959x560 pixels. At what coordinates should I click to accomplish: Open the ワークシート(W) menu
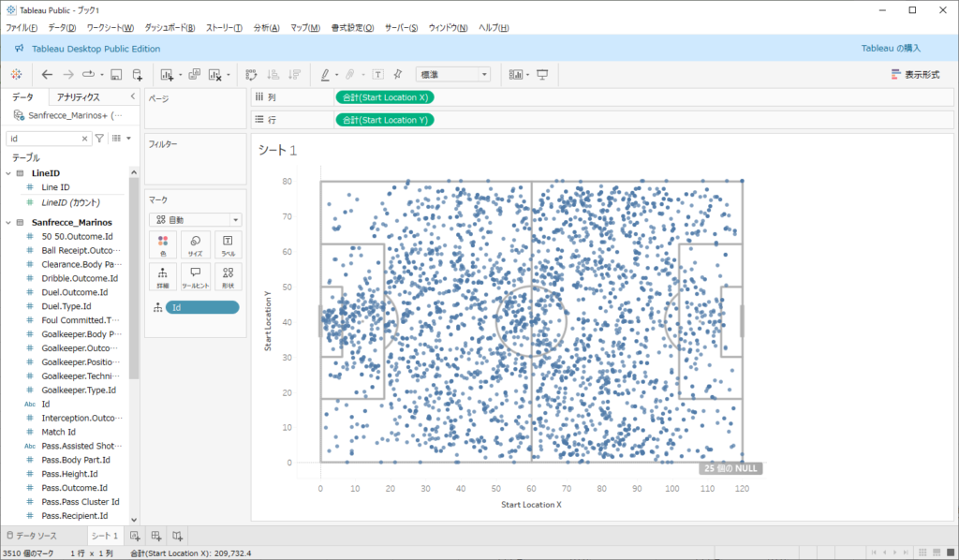tap(111, 27)
